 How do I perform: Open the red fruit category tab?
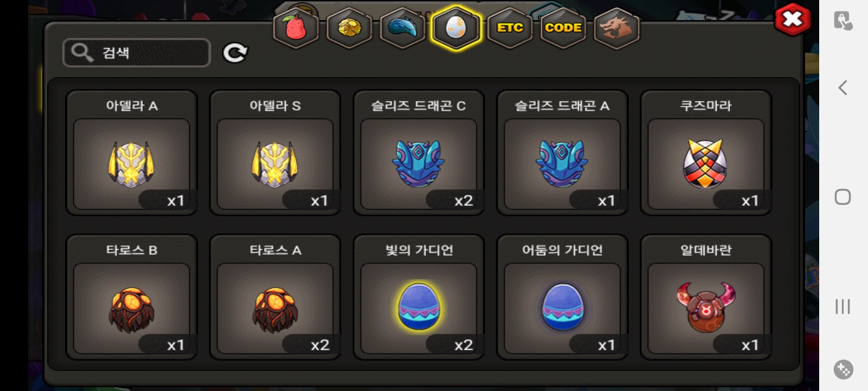296,28
